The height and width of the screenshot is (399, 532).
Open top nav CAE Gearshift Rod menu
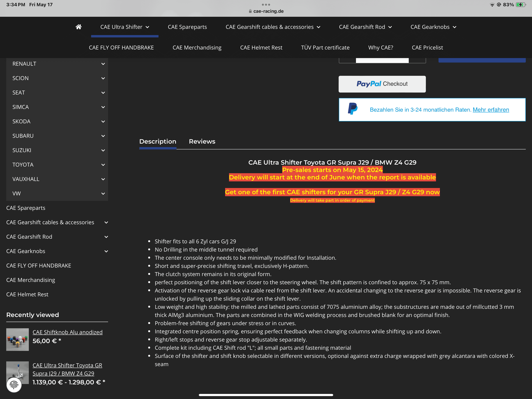[365, 27]
